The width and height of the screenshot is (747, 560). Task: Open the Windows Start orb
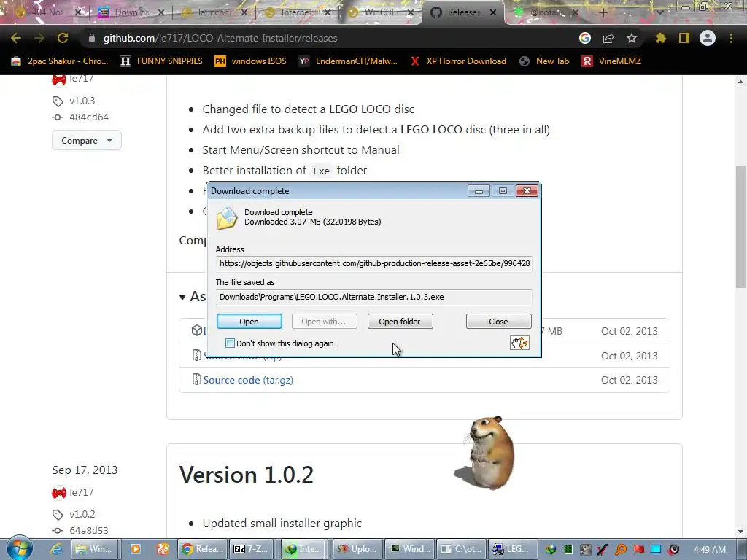20,548
